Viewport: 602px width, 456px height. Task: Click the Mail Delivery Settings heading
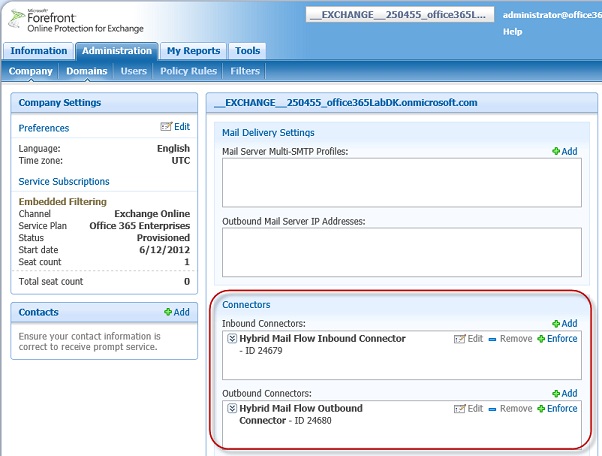(268, 133)
